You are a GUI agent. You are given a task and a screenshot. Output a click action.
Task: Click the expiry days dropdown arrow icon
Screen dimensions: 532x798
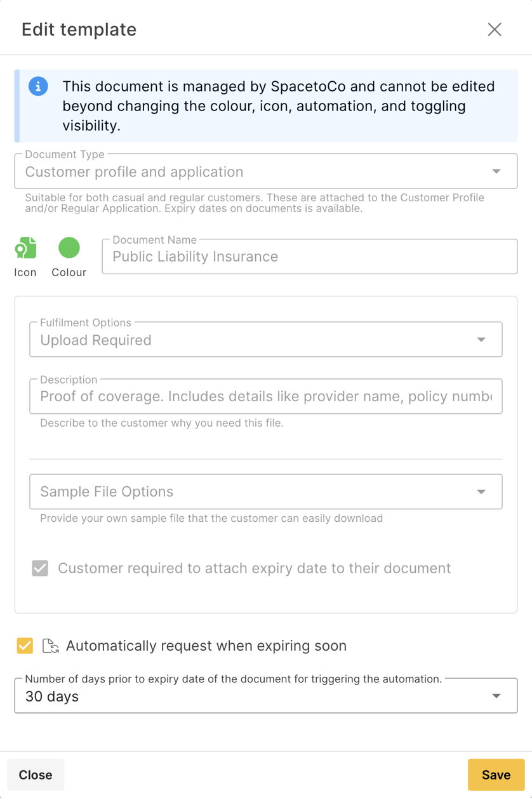[497, 695]
